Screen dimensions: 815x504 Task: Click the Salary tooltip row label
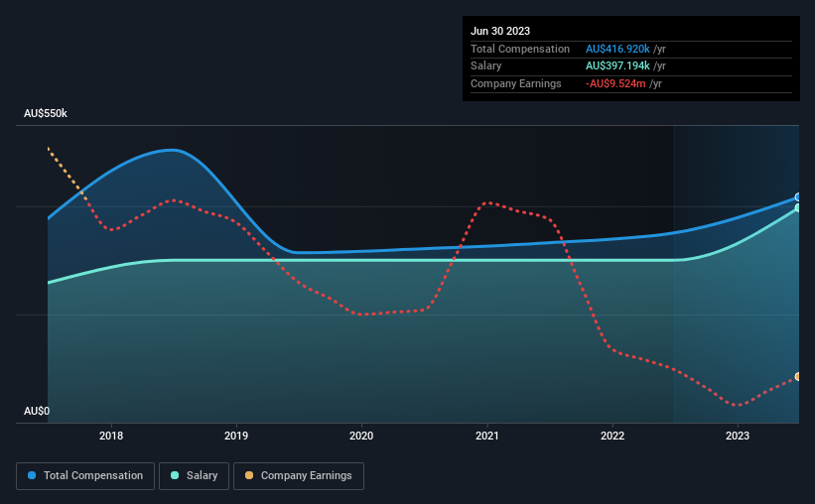pos(486,66)
